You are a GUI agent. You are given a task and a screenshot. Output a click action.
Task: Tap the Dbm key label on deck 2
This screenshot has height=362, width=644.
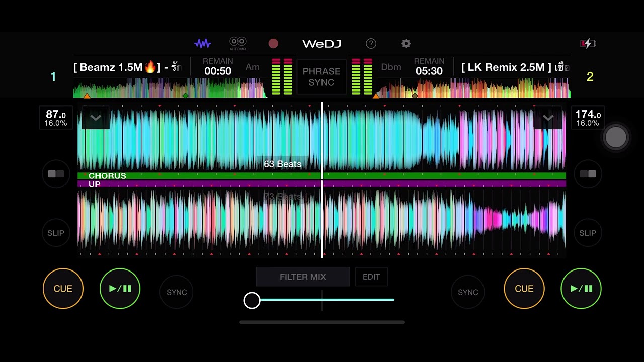391,67
